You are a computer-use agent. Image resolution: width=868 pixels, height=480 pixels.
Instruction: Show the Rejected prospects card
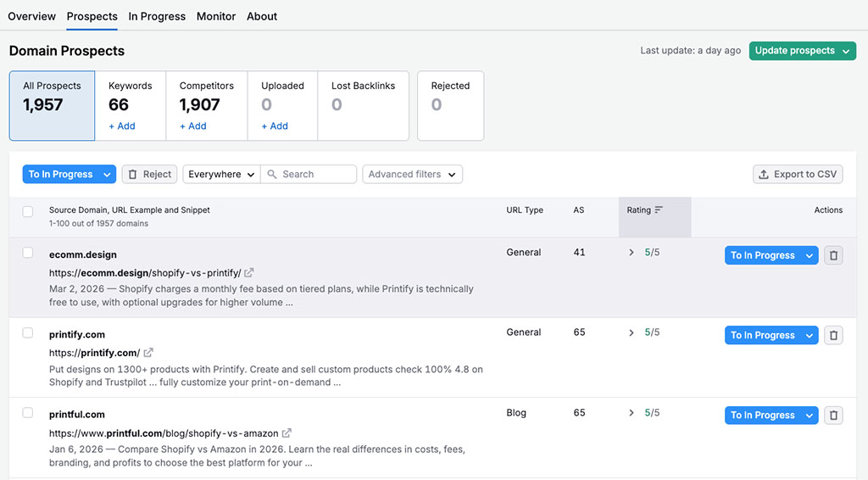click(x=451, y=105)
